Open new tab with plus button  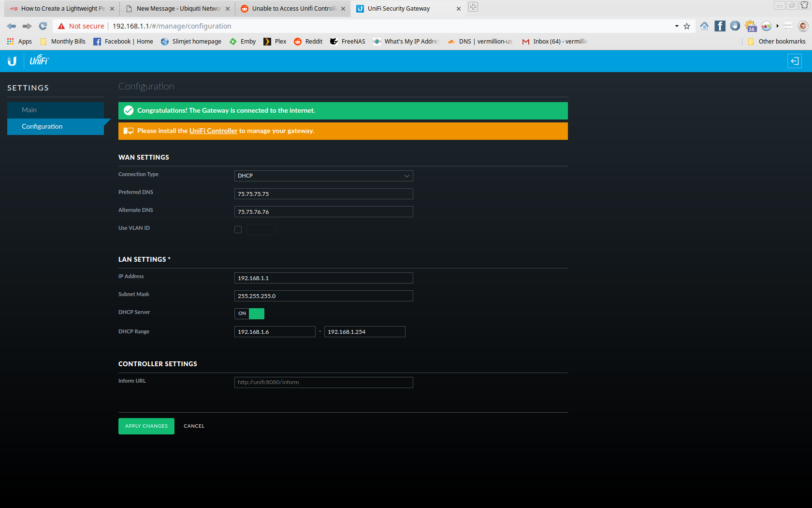(473, 7)
